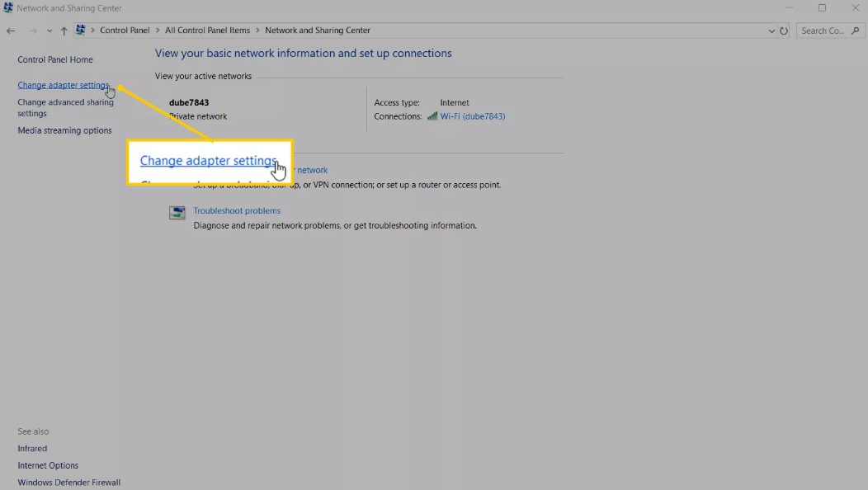
Task: Click the Wi-Fi signal strength icon
Action: 432,116
